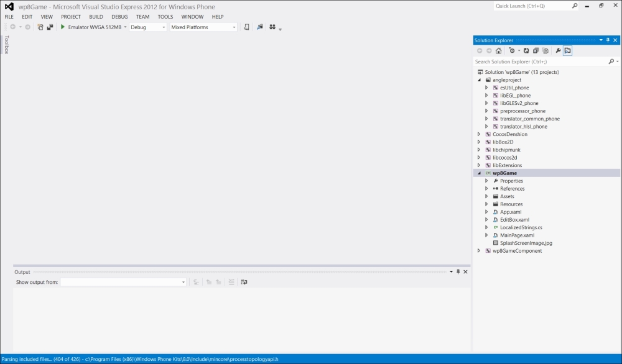This screenshot has height=364, width=622.
Task: Close the Output panel
Action: point(465,271)
